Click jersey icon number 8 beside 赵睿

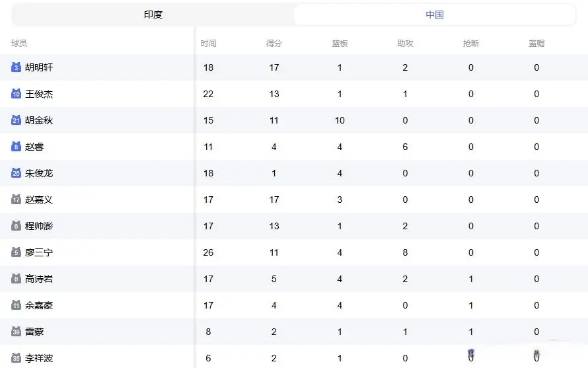pos(17,147)
